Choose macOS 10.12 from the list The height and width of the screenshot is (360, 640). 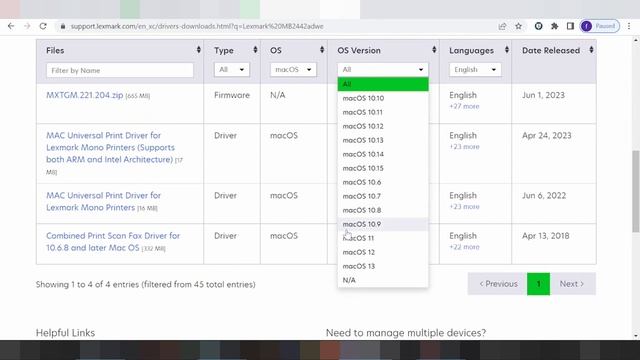[x=383, y=126]
